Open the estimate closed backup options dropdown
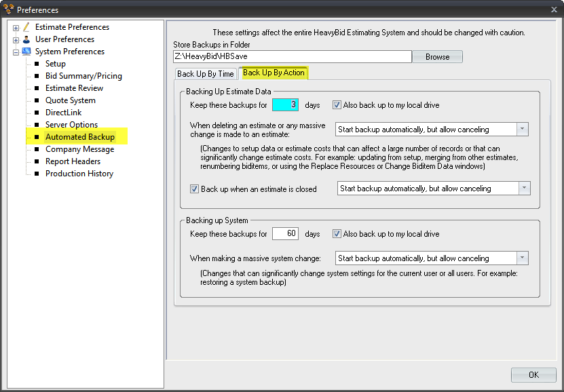This screenshot has width=564, height=392. pos(522,188)
